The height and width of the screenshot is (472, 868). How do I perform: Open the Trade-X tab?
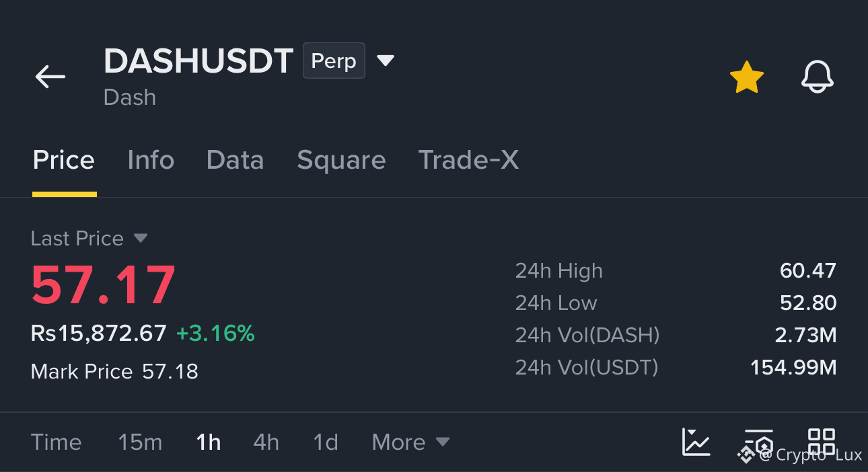(x=468, y=160)
